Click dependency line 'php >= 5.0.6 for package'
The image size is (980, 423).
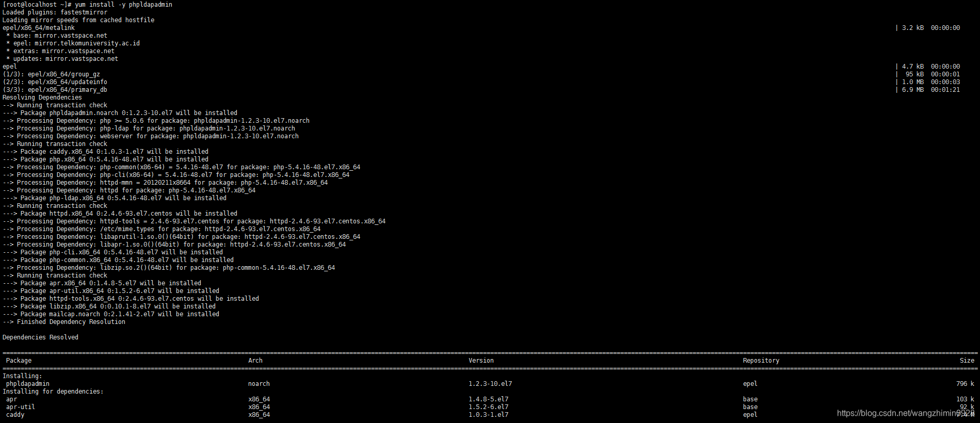coord(156,121)
